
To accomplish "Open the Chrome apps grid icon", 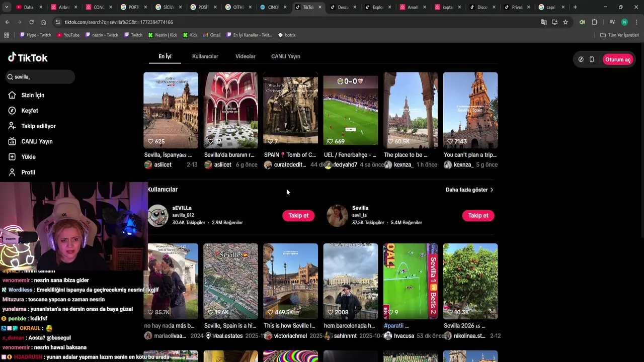I will tap(7, 35).
